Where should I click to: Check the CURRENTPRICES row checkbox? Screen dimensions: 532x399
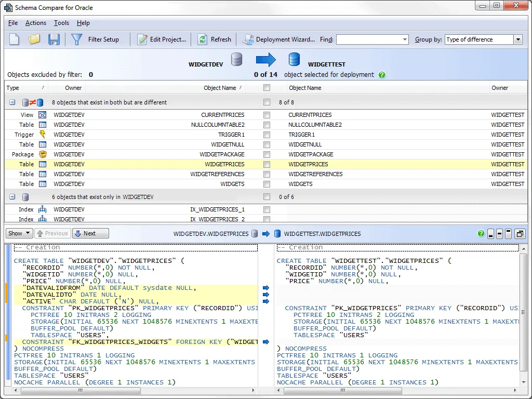pyautogui.click(x=267, y=115)
